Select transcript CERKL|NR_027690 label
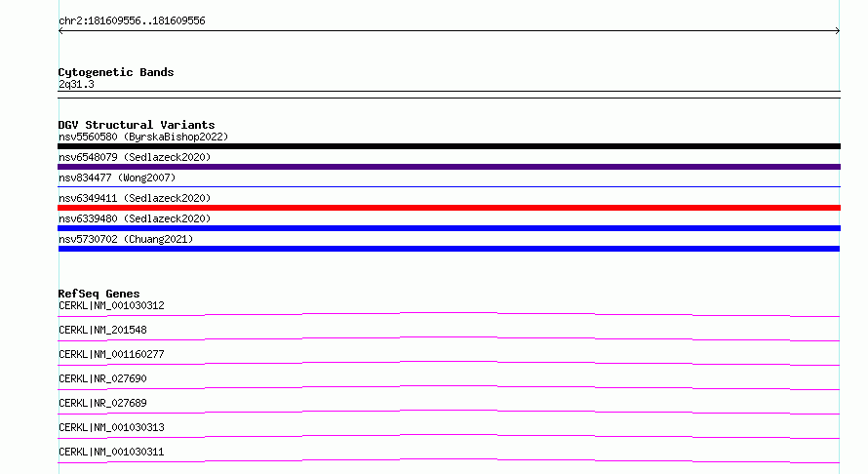 (102, 378)
